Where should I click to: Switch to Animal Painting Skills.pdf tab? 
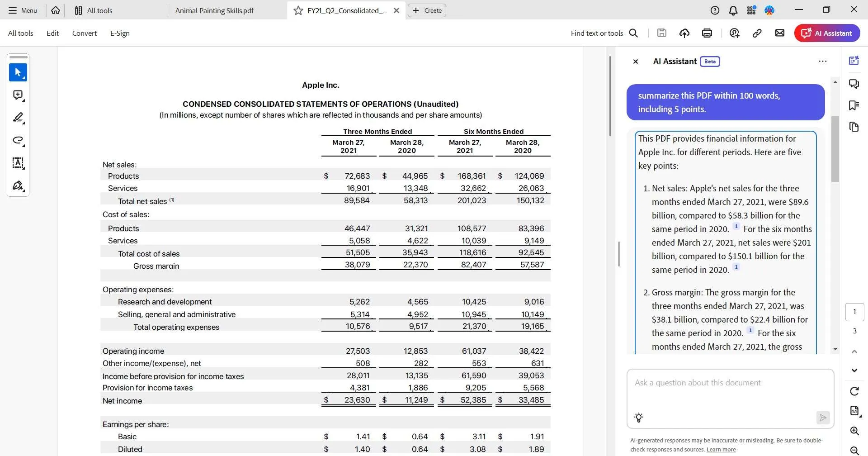214,10
